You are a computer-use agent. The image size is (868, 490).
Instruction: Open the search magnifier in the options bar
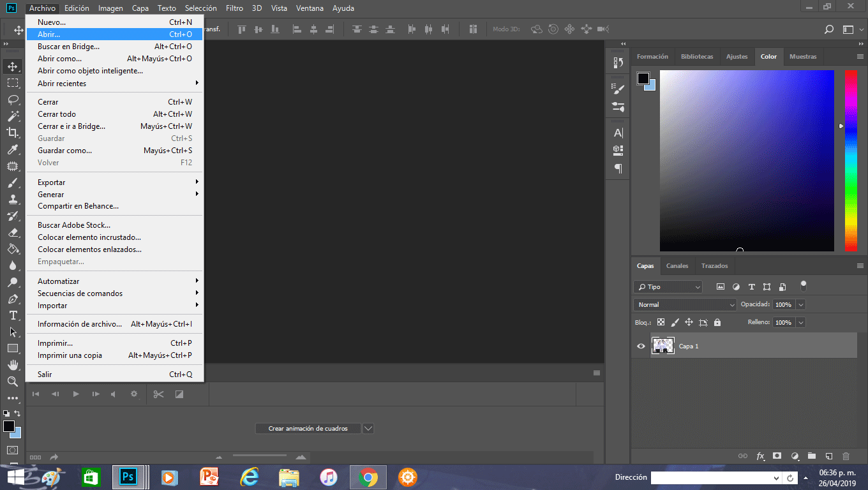pyautogui.click(x=829, y=29)
